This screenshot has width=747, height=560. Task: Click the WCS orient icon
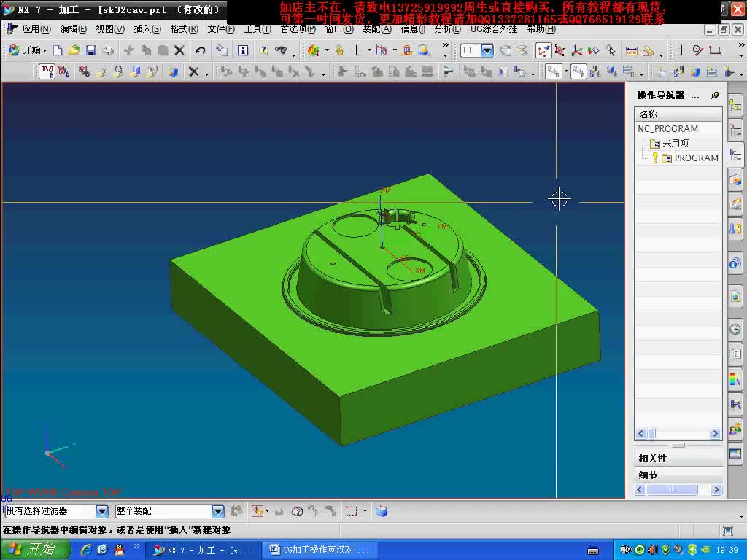click(x=577, y=50)
